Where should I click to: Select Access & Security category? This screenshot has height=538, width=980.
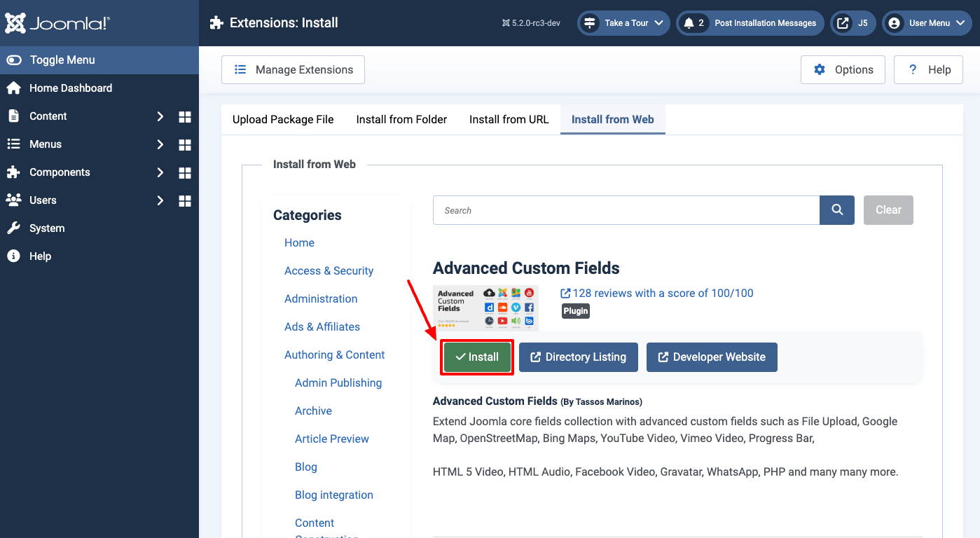(x=329, y=271)
